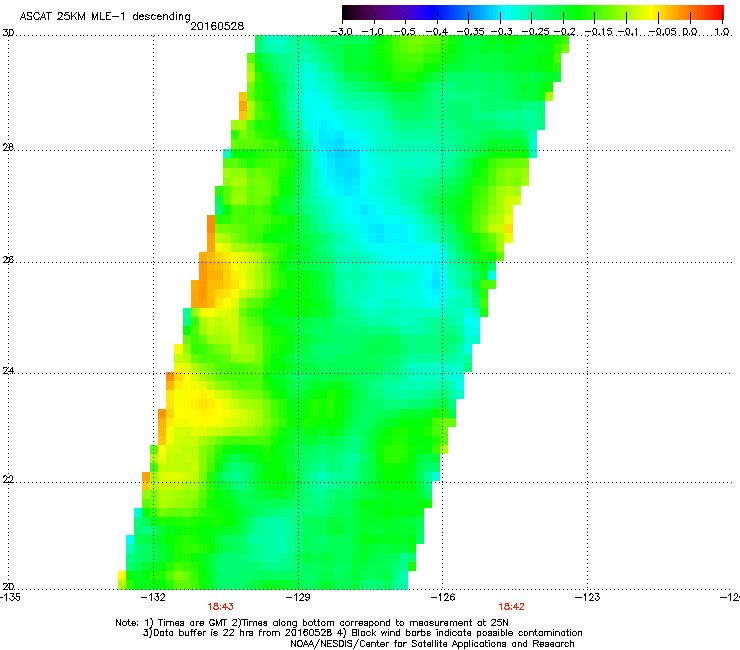Image resolution: width=740 pixels, height=650 pixels.
Task: Select the longitude label -129
Action: (x=298, y=597)
